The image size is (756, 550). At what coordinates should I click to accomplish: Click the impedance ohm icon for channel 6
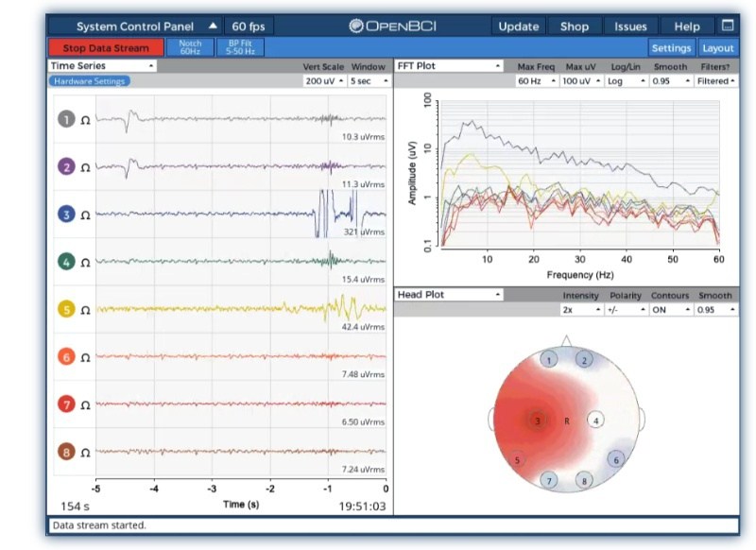point(85,357)
